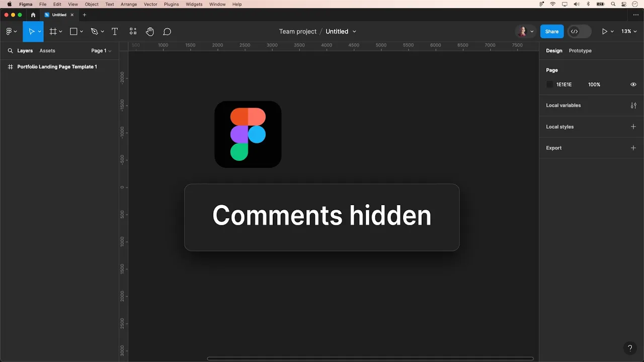Open the macOS Help menu
This screenshot has width=644, height=362.
(237, 4)
